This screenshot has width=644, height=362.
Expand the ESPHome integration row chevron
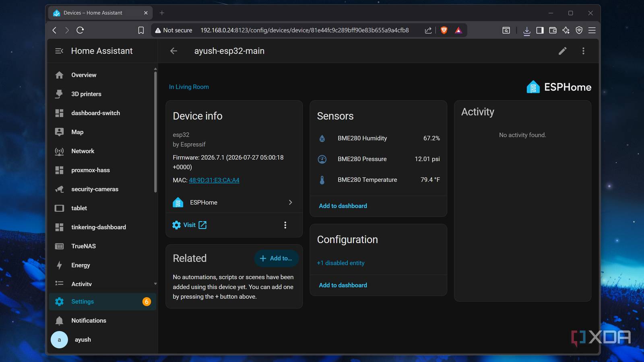290,202
